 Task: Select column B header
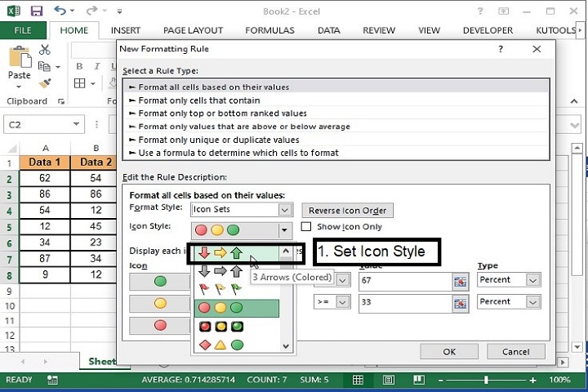(96, 148)
